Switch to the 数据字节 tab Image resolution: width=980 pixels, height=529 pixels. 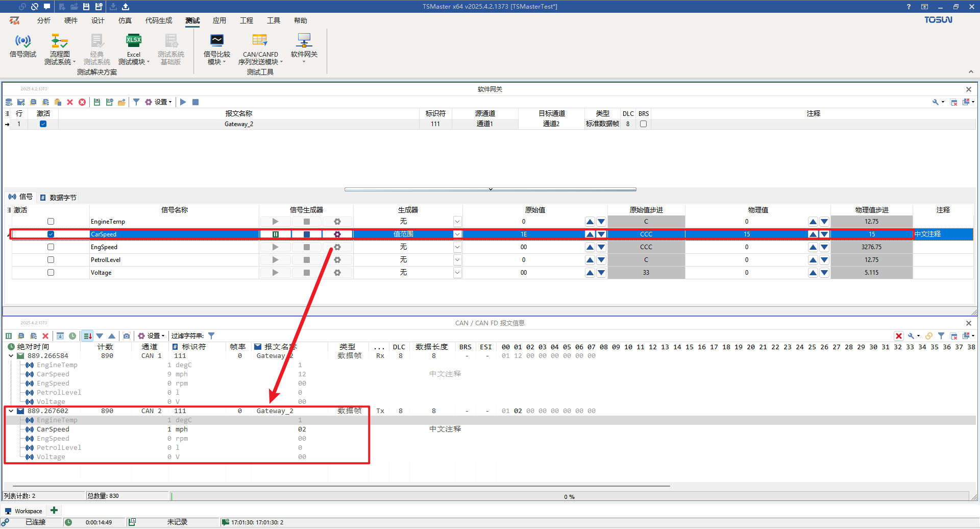click(x=58, y=198)
